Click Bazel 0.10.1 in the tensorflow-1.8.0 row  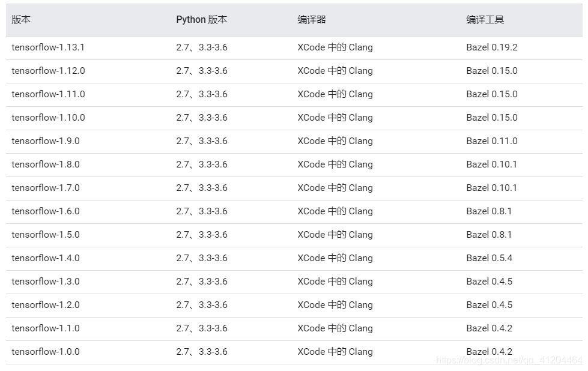point(492,164)
